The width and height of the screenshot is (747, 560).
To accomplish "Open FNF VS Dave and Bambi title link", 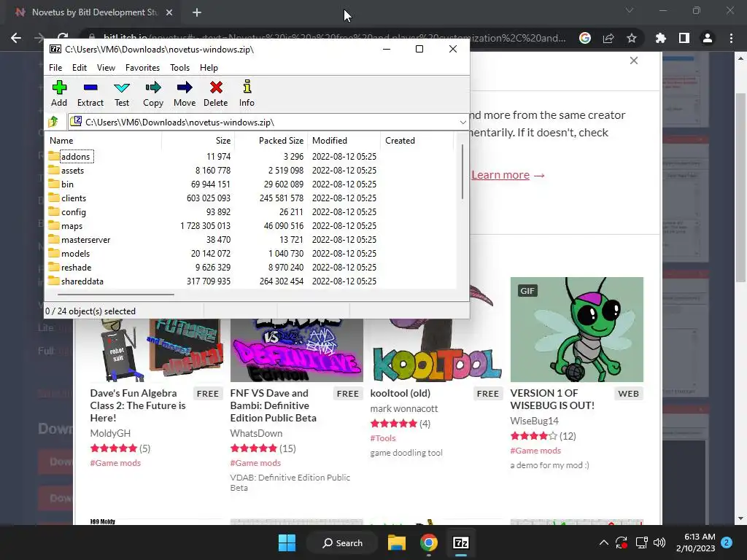I will [x=273, y=405].
